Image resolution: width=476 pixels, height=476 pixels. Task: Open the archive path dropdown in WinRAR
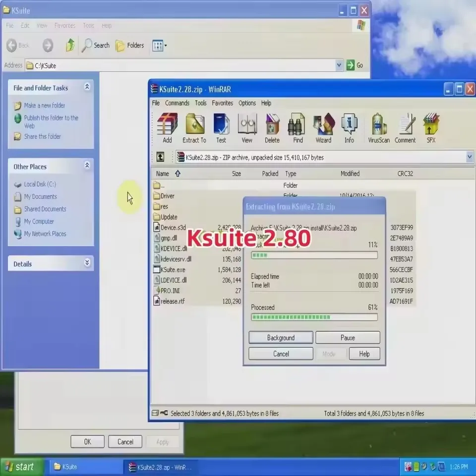(469, 157)
